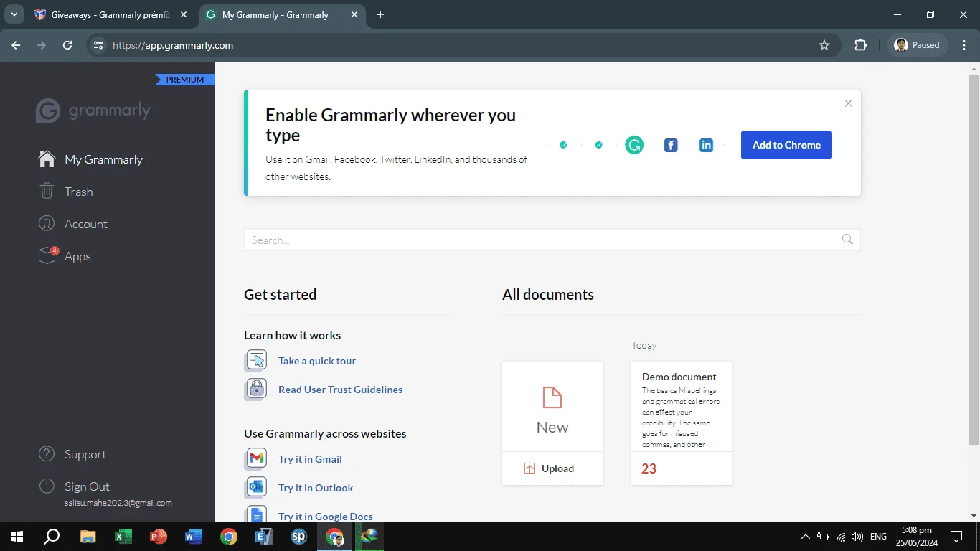Click the address bar URL
This screenshot has height=551, width=980.
click(x=173, y=45)
